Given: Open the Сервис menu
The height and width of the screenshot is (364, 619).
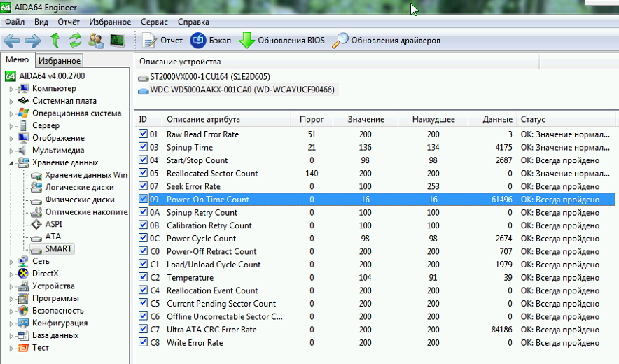Looking at the screenshot, I should [x=154, y=22].
